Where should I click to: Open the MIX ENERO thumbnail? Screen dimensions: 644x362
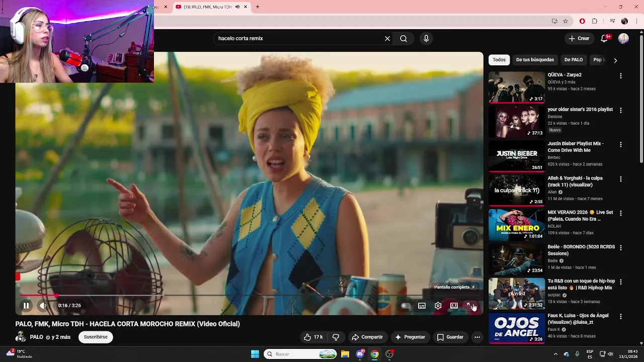point(517,225)
